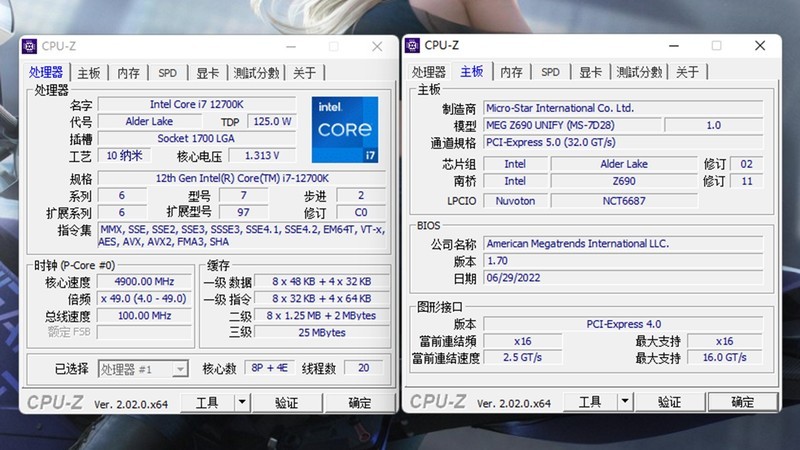800x450 pixels.
Task: Click the multiplier value x 49.0 (4.0 - 49.0)
Action: click(x=144, y=298)
